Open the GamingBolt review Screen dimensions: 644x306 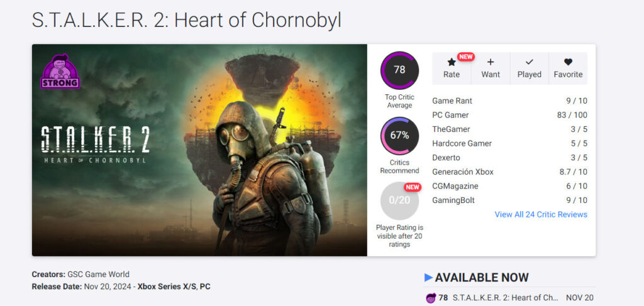pyautogui.click(x=453, y=200)
